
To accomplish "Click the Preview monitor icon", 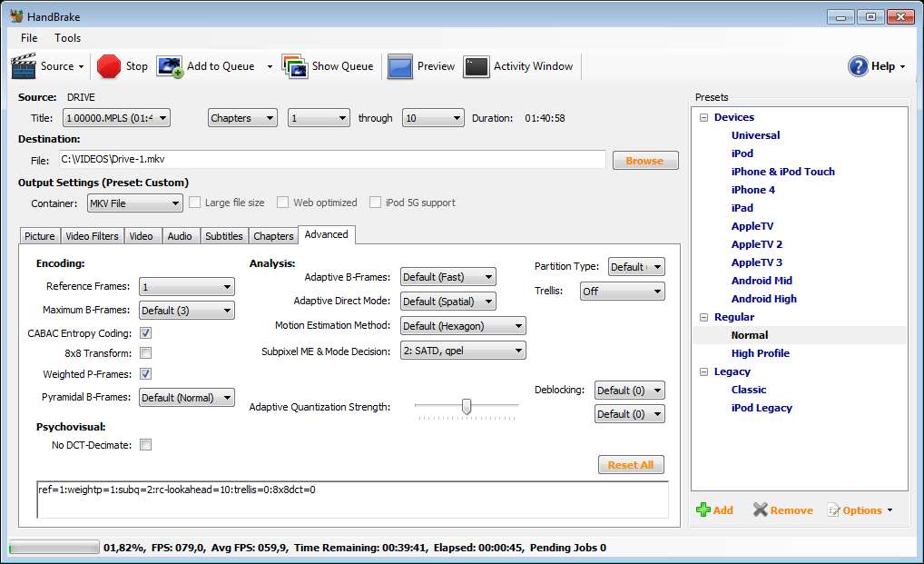I will coord(400,66).
